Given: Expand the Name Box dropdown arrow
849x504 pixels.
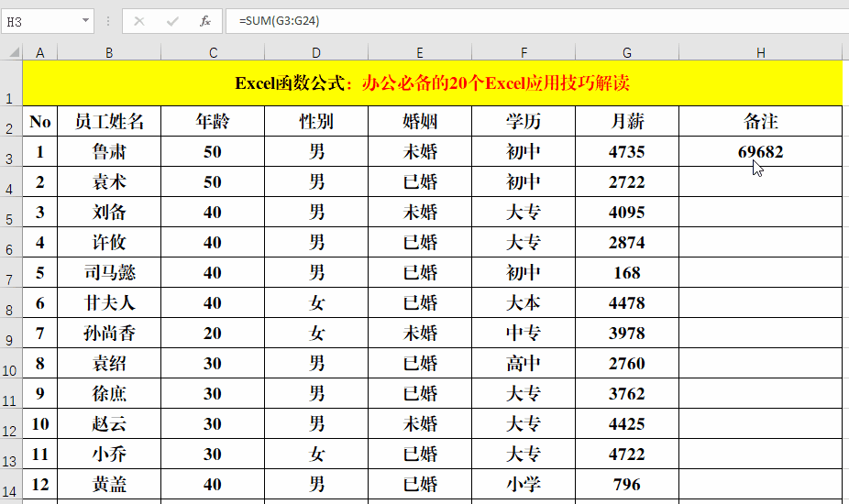Looking at the screenshot, I should pyautogui.click(x=85, y=20).
